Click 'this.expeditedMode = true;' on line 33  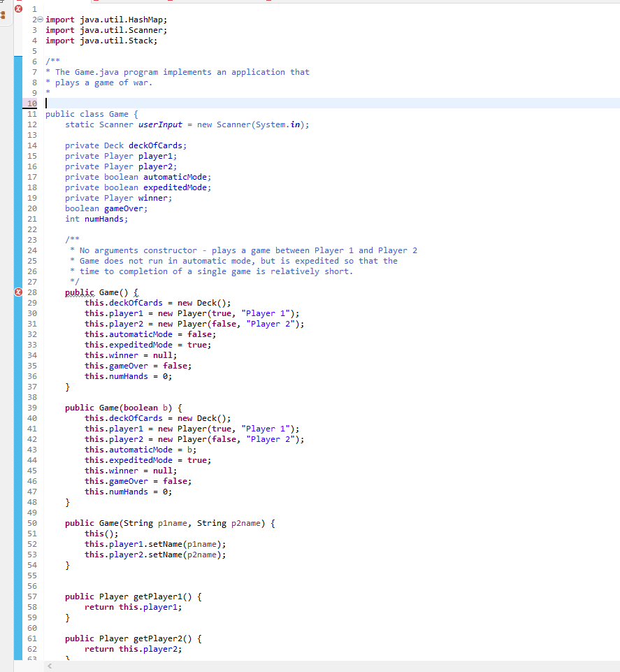tap(147, 345)
